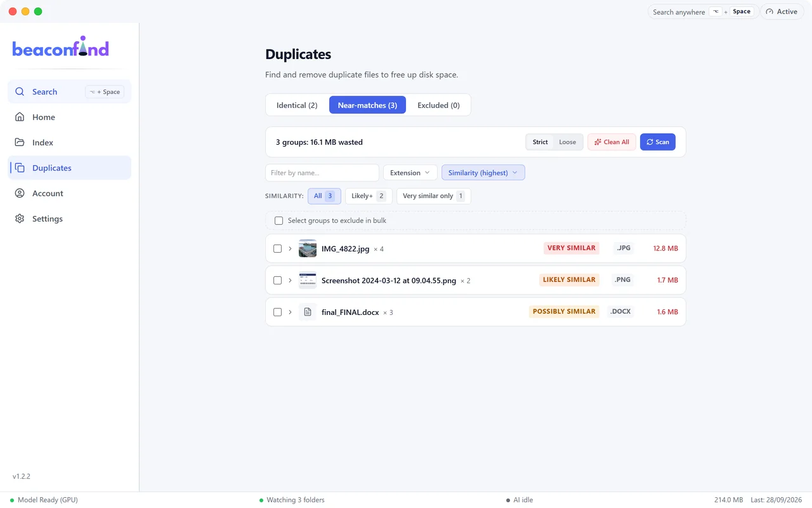812x508 pixels.
Task: Open Index via its folder icon
Action: tap(20, 142)
